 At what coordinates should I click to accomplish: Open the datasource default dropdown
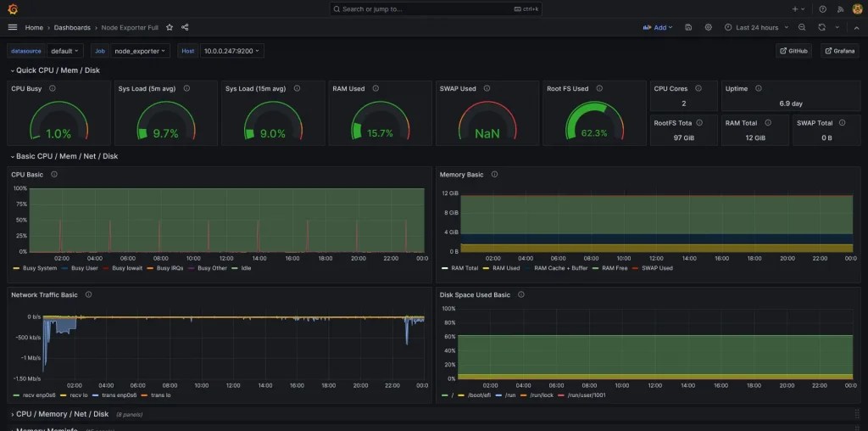pyautogui.click(x=64, y=51)
